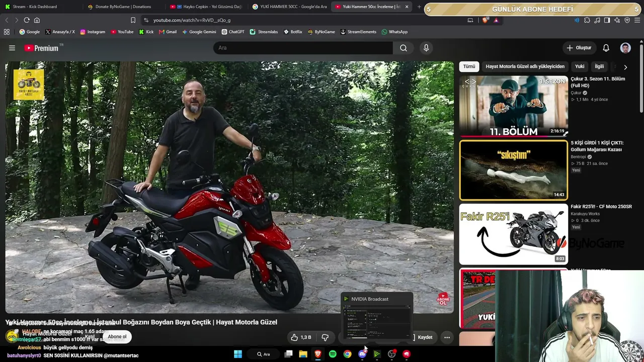Image resolution: width=644 pixels, height=362 pixels.
Task: Open Brave Shields lion icon
Action: click(485, 20)
